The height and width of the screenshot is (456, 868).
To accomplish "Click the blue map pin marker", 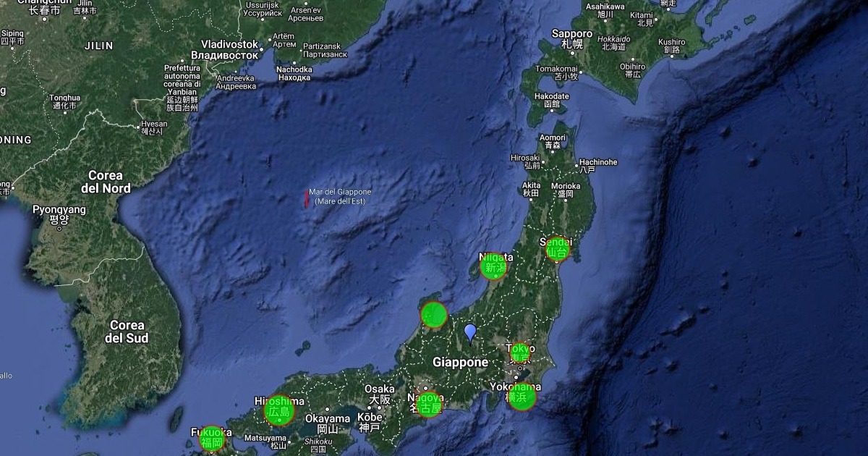I will coord(470,333).
